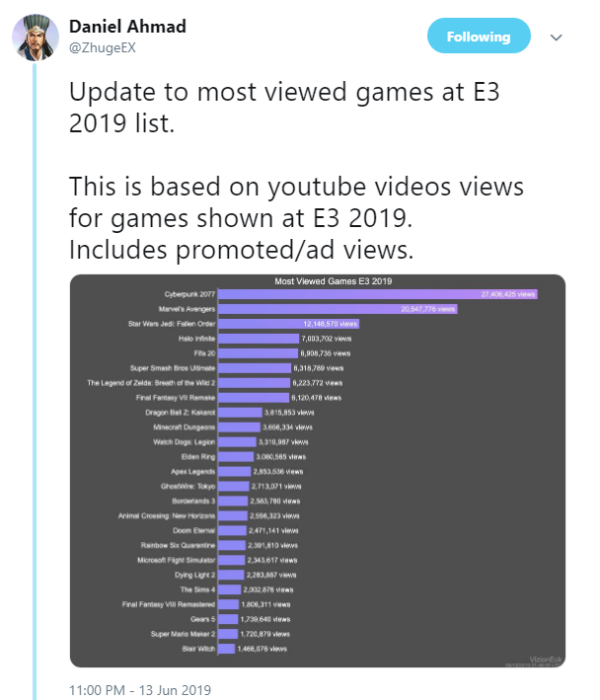Viewport: 600px width, 700px height.
Task: Click the Marvel's Avengers views bar
Action: 337,309
